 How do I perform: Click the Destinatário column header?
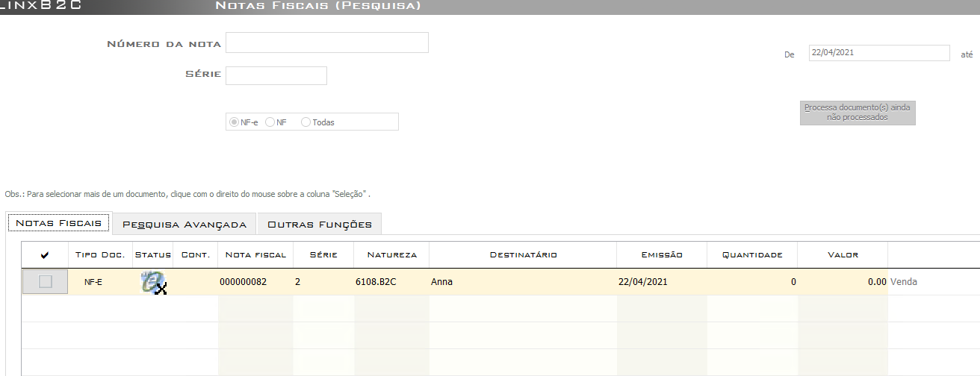[523, 255]
